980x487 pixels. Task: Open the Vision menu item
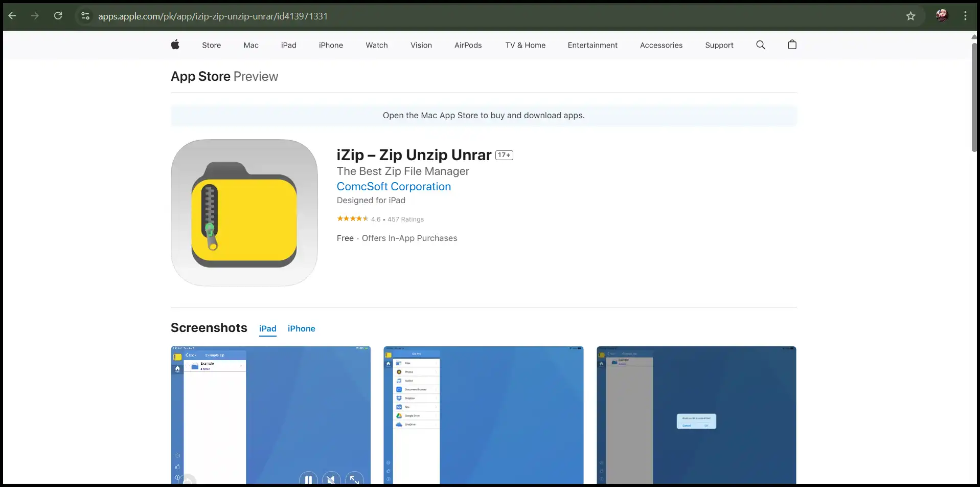pyautogui.click(x=421, y=45)
